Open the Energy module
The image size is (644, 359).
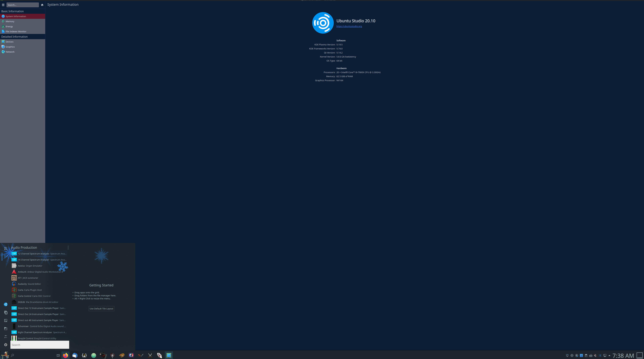click(x=22, y=26)
